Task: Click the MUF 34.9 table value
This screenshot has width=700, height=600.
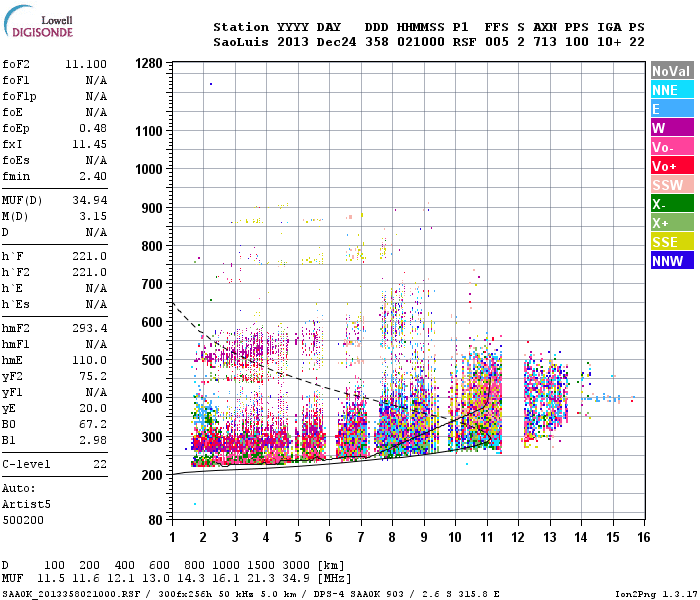Action: point(296,579)
